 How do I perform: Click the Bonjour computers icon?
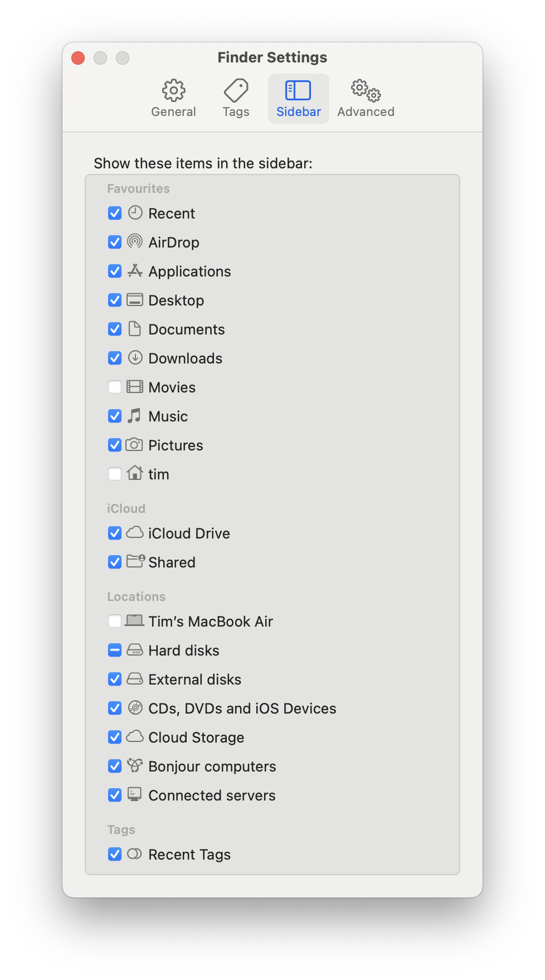[135, 765]
